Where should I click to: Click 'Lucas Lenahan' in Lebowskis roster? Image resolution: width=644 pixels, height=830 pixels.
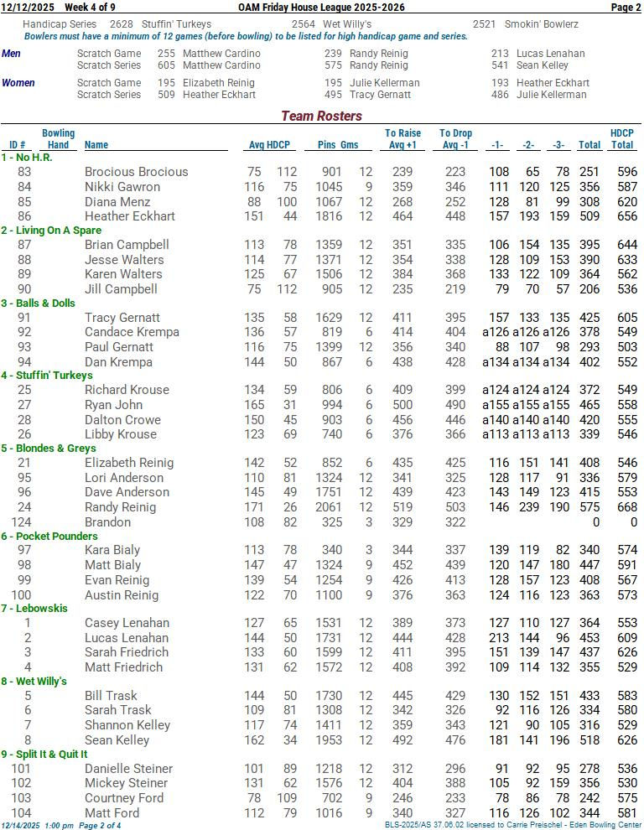tap(127, 638)
